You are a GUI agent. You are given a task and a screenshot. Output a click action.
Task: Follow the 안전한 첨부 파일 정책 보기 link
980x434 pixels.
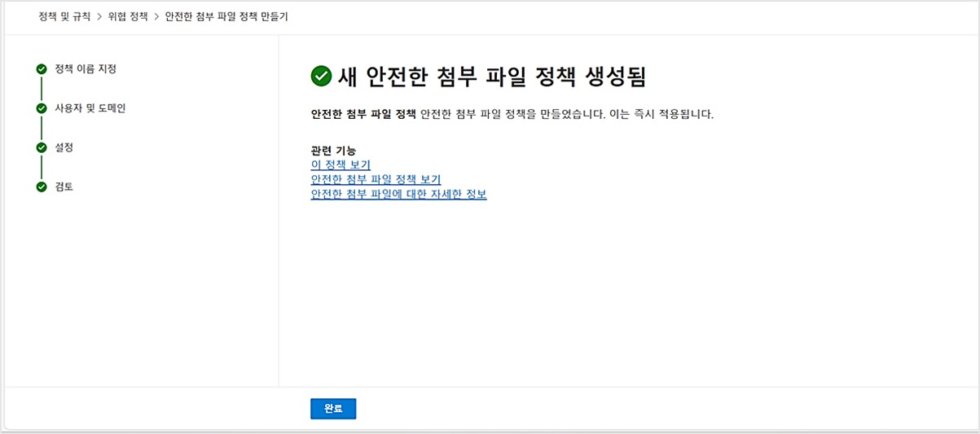coord(376,180)
